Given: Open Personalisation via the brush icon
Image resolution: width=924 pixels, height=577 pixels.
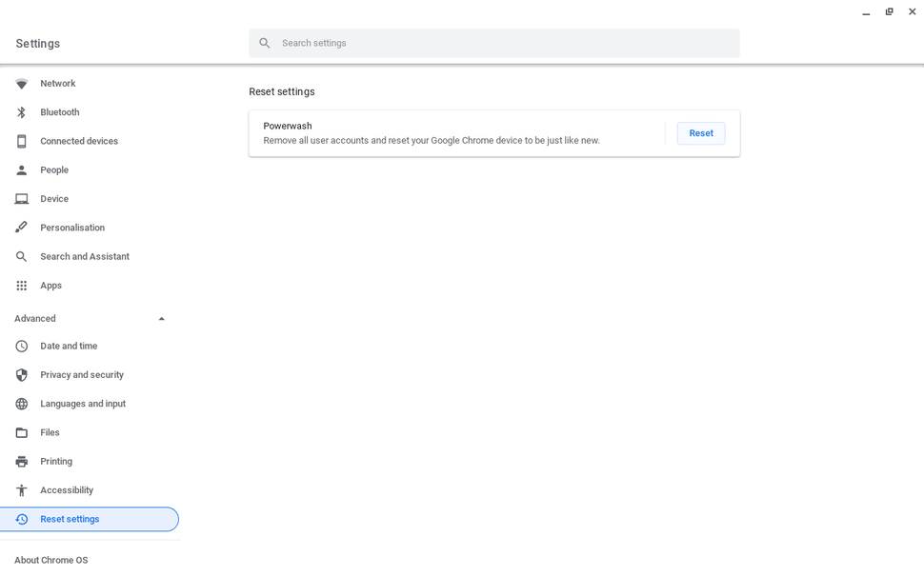Looking at the screenshot, I should tap(21, 227).
